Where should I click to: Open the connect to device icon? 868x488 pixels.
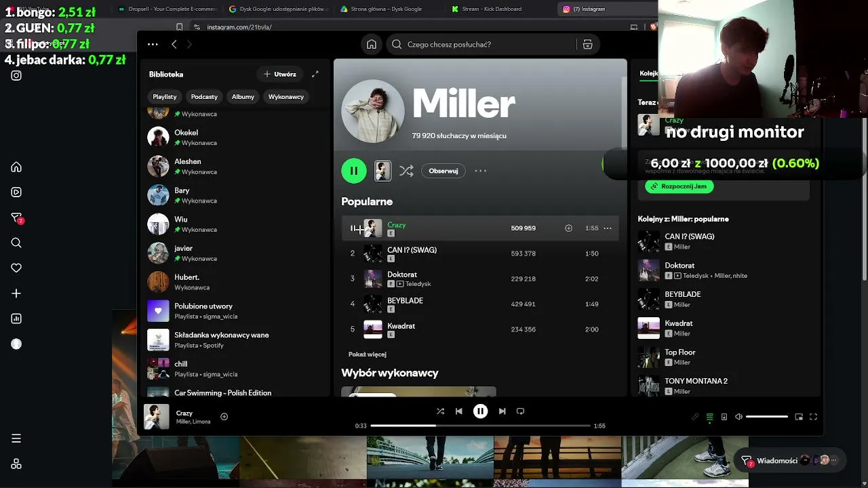(724, 417)
